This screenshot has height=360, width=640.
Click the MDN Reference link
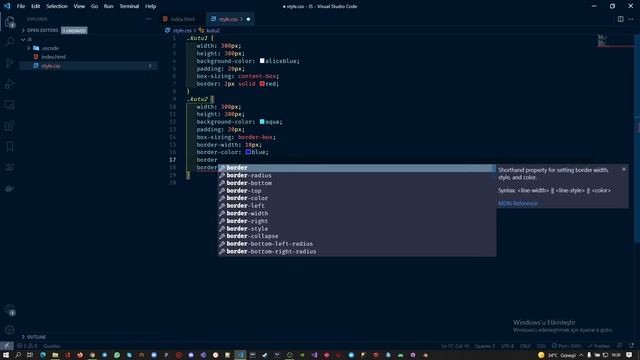(518, 203)
